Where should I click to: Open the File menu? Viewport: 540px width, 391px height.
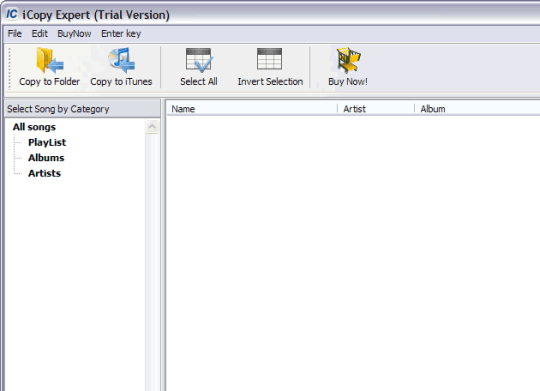pyautogui.click(x=14, y=33)
